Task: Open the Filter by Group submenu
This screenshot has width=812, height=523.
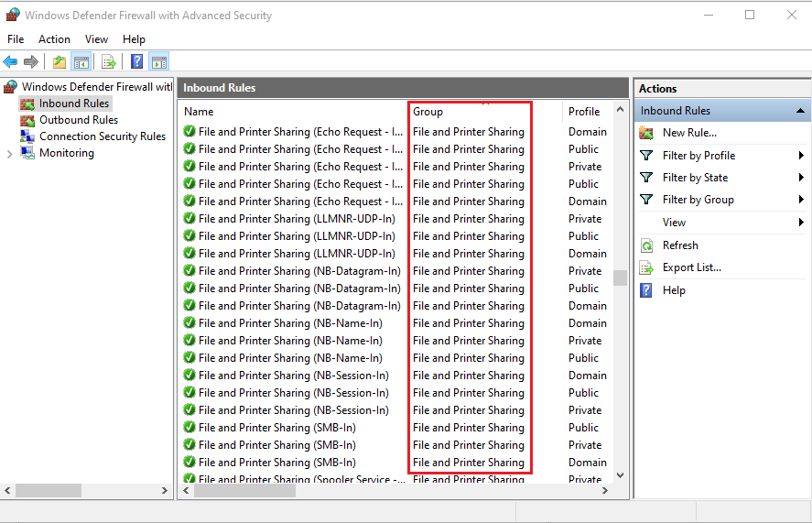Action: pos(698,200)
